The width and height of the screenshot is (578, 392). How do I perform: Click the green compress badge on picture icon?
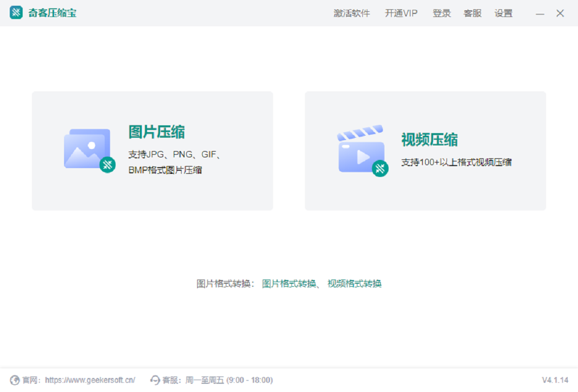tap(107, 165)
